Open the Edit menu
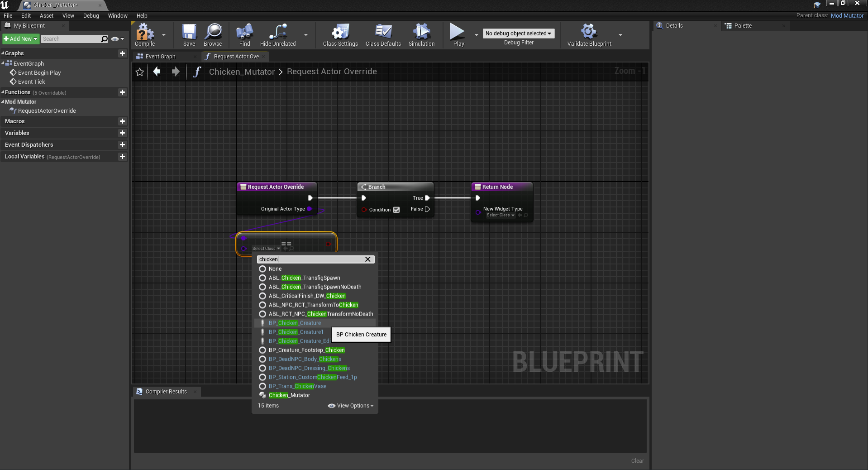The width and height of the screenshot is (868, 470). coord(26,16)
